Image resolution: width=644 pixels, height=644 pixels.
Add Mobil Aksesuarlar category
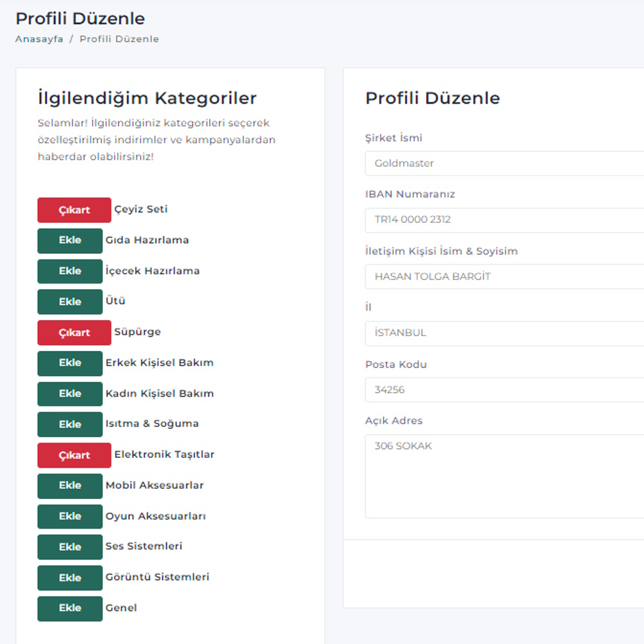click(70, 486)
